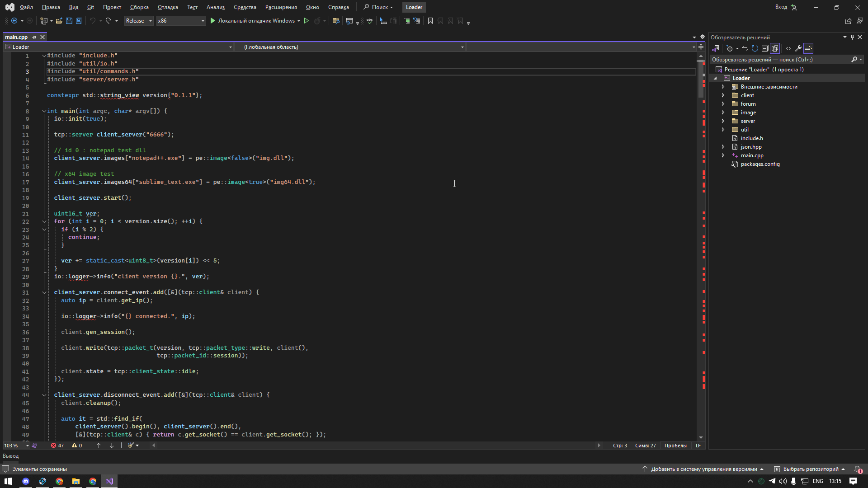
Task: Open the 103 % zoom dropdown
Action: [x=16, y=446]
